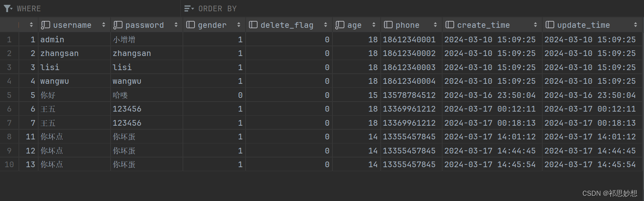This screenshot has width=644, height=201.
Task: Toggle sort arrows on the id column
Action: [31, 25]
